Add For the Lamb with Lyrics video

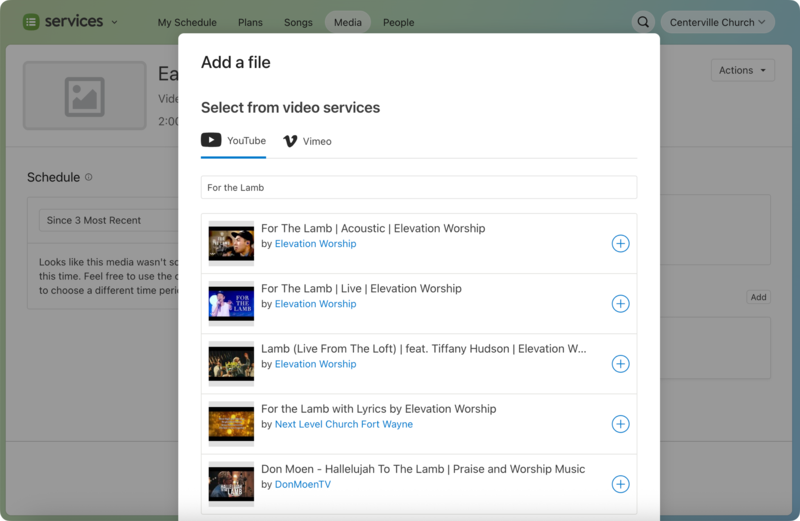click(x=620, y=424)
